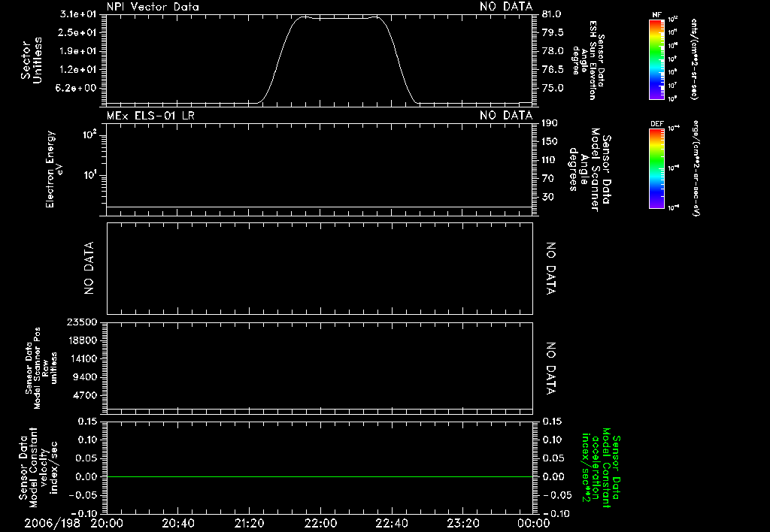Viewport: 770px width, 532px height.
Task: Click the '23500' scanner position tick
Action: (81, 322)
